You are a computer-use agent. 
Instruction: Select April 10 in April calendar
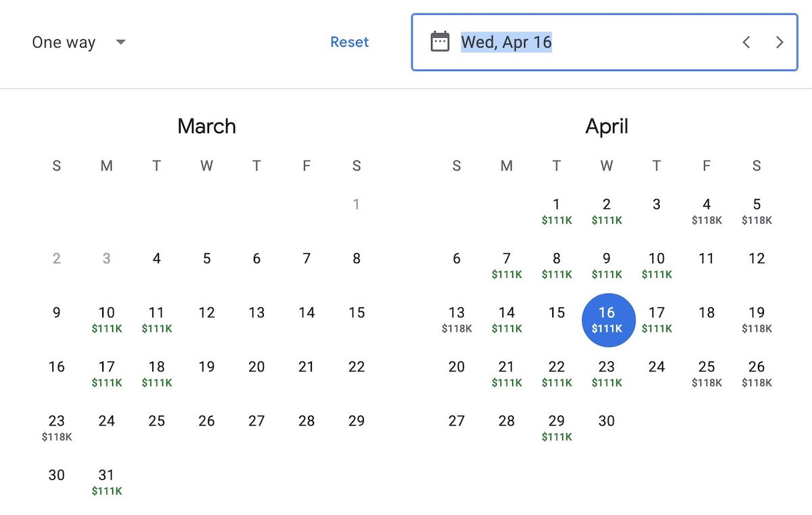point(656,265)
